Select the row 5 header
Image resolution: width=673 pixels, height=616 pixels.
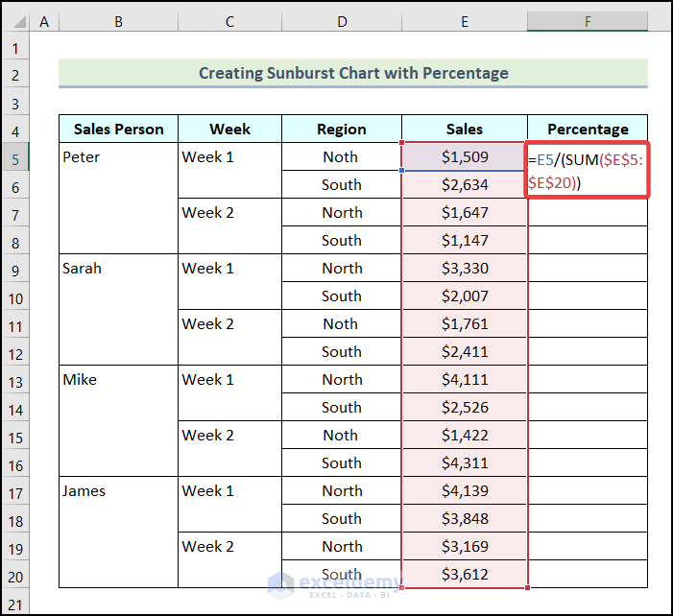pos(15,157)
